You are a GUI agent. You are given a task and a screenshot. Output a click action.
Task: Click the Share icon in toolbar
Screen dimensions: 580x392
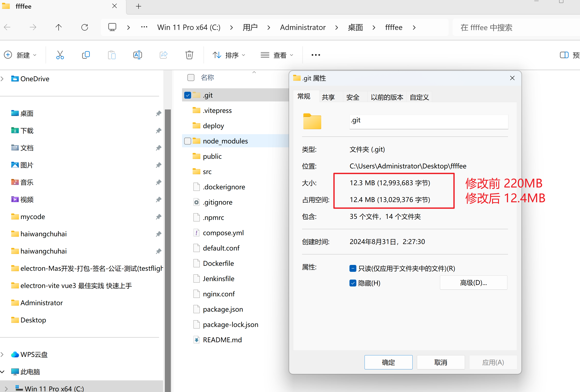point(164,55)
